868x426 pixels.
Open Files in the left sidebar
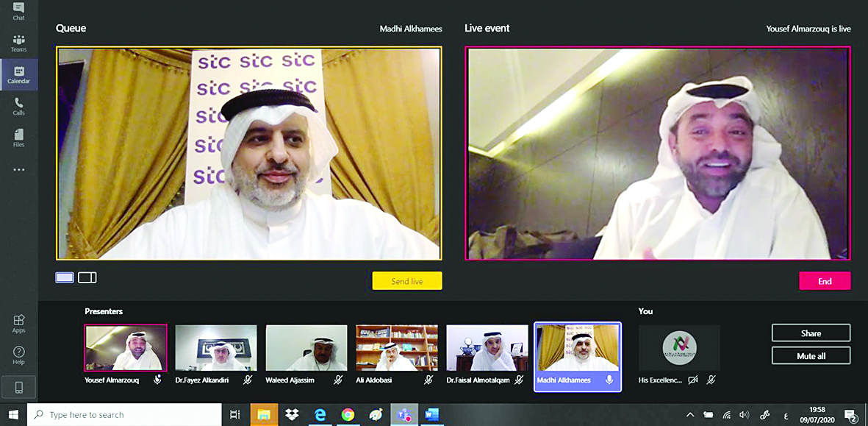[18, 138]
